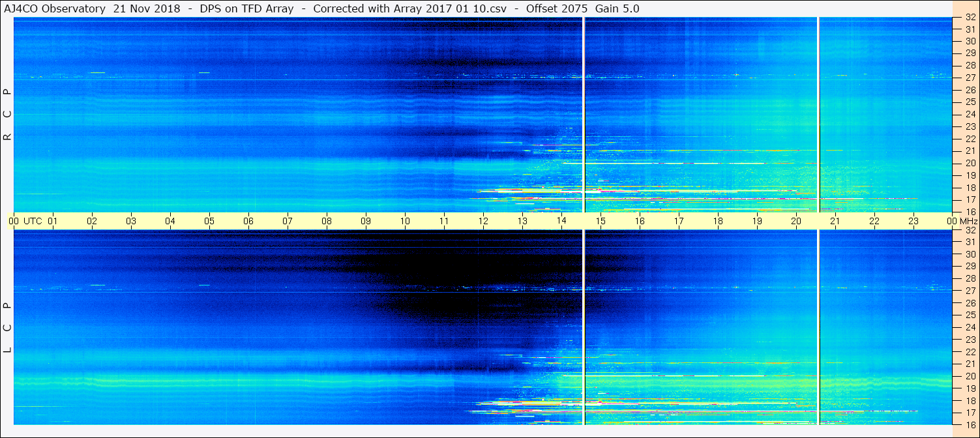Click hour 23 on the horizontal time axis

913,221
